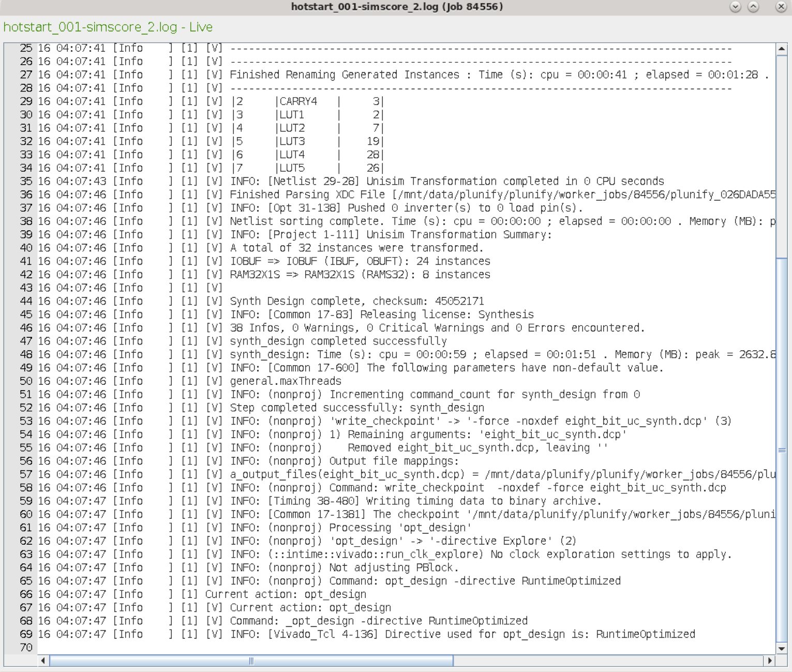Click the CARRY4 table row entry
This screenshot has width=792, height=672.
point(298,101)
